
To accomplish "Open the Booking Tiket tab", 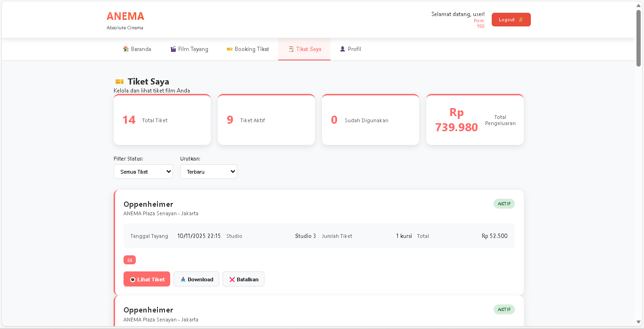I will [x=248, y=49].
